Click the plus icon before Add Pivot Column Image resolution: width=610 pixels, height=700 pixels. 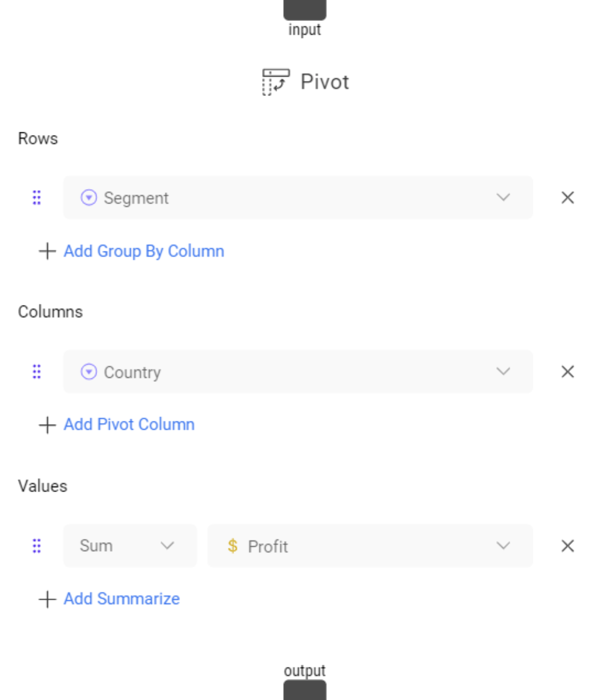click(x=47, y=424)
